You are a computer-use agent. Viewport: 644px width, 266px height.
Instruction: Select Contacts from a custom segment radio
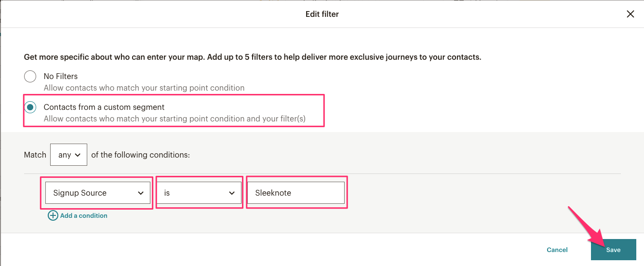click(x=30, y=107)
